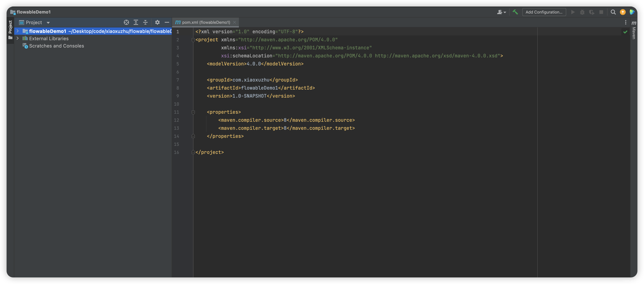
Task: Open the Project view mode dropdown
Action: click(48, 22)
